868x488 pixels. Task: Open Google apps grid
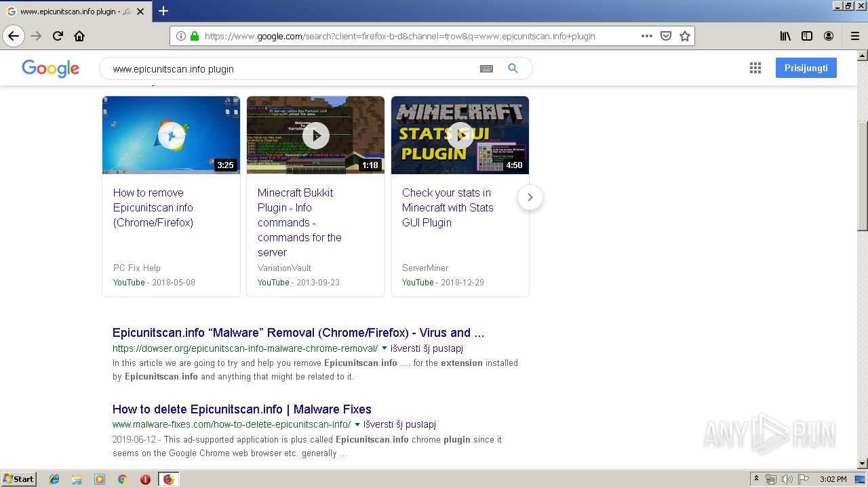point(755,68)
